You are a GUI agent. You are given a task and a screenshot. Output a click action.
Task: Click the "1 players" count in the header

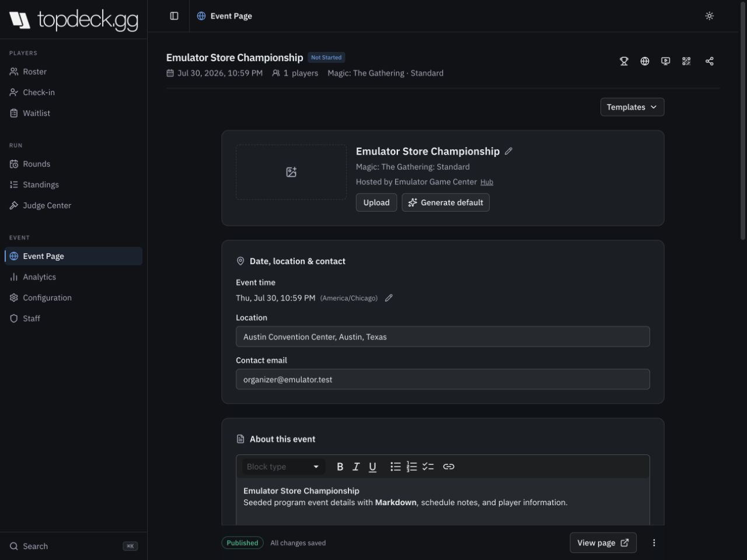coord(295,73)
